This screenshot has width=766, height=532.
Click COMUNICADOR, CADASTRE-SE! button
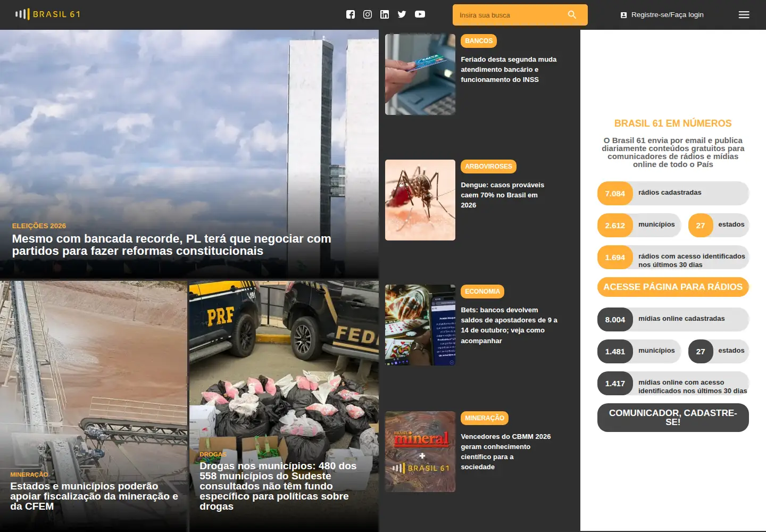click(673, 418)
